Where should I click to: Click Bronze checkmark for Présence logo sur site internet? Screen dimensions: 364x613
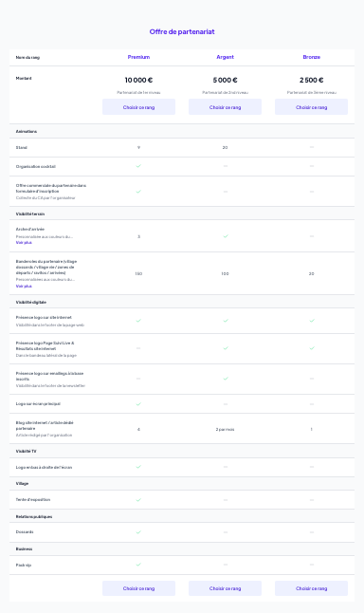[312, 321]
